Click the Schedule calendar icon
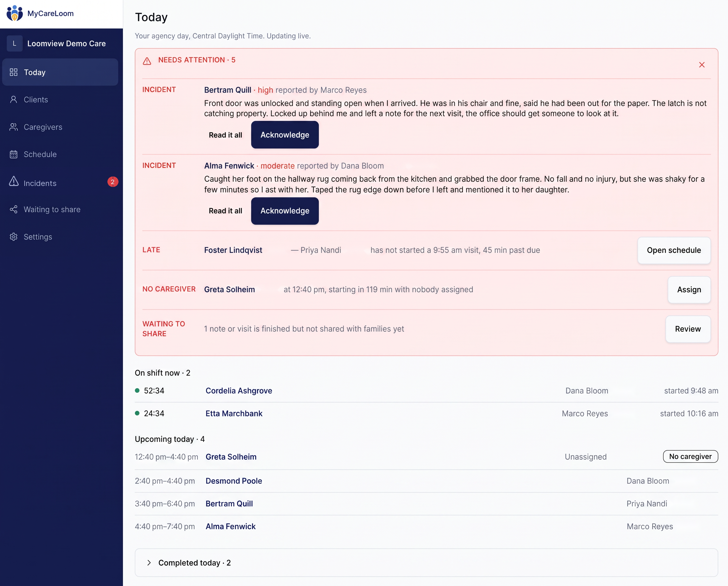The height and width of the screenshot is (586, 728). pyautogui.click(x=14, y=154)
